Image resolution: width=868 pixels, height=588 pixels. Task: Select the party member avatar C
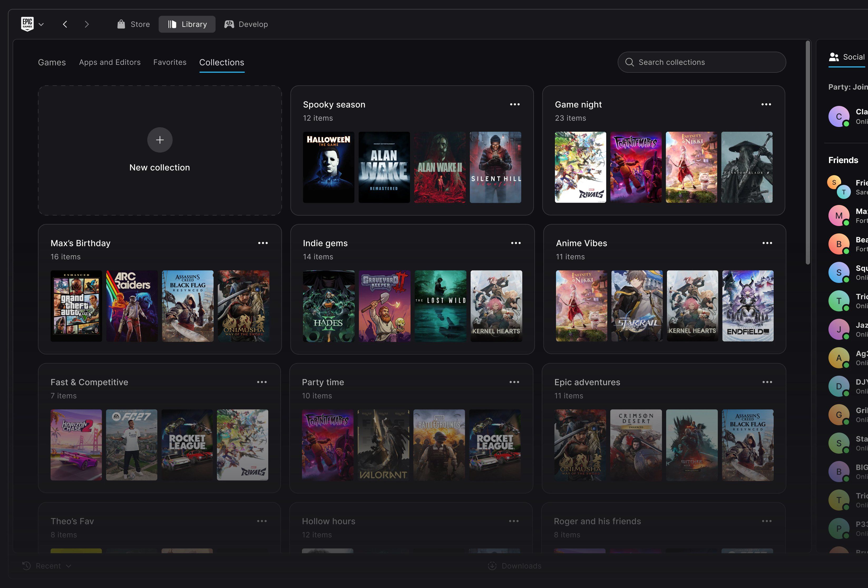point(839,116)
